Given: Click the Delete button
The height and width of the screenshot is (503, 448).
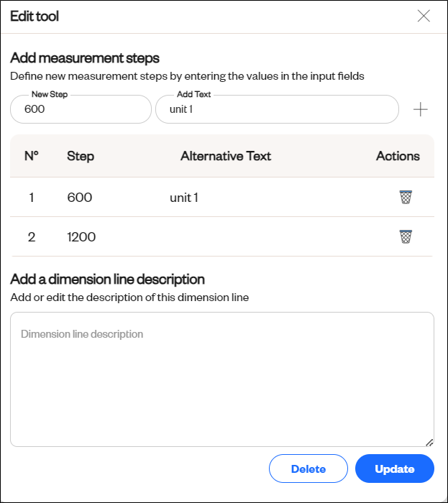Looking at the screenshot, I should [308, 469].
